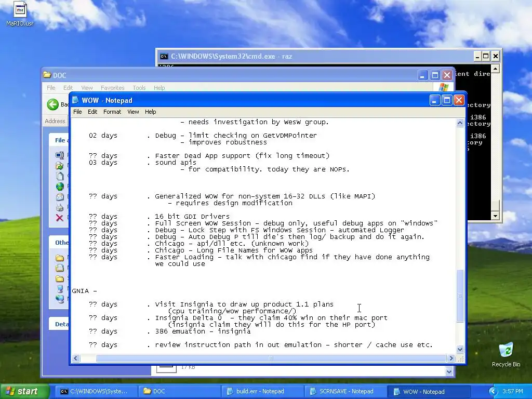Click Notepad vertical scrollbar down arrow
532x399 pixels.
(460, 349)
